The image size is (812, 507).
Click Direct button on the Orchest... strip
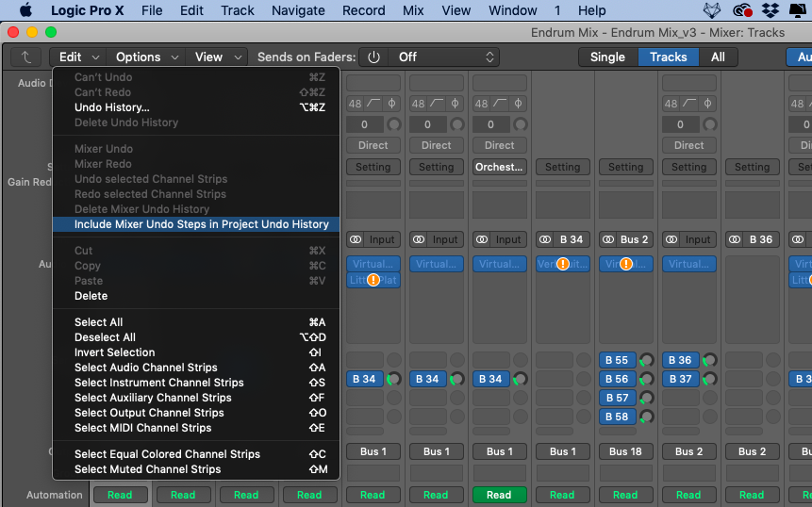500,145
